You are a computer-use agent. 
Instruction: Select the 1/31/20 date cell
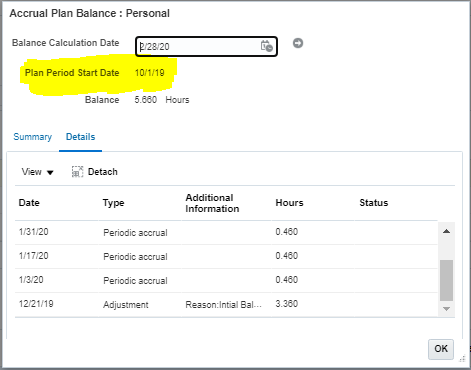tap(34, 232)
